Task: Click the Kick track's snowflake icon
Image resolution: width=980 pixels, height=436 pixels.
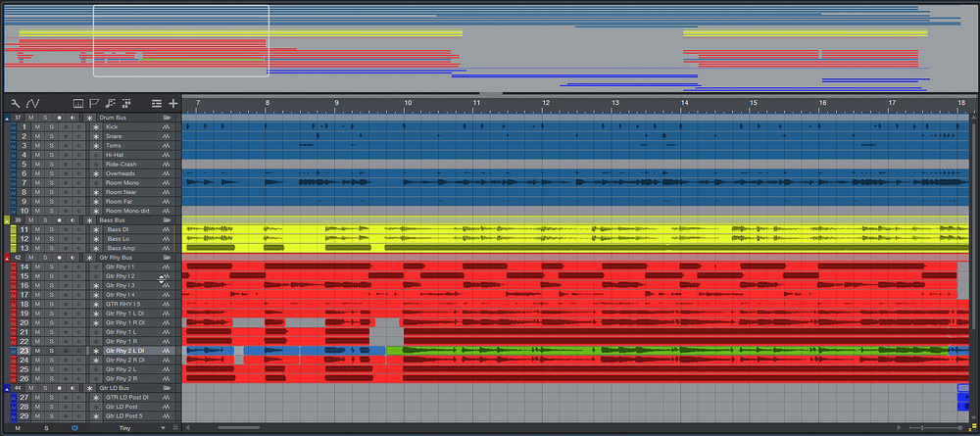Action: pos(96,127)
